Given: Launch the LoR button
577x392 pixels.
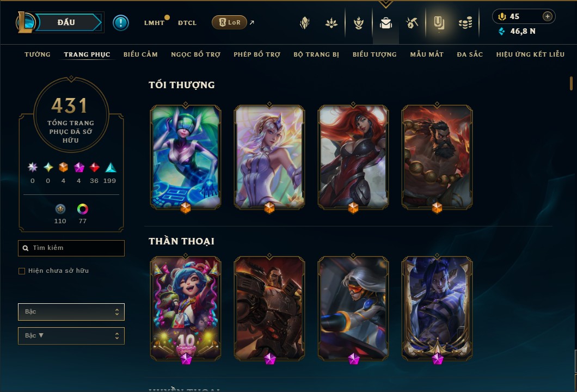Looking at the screenshot, I should point(229,22).
